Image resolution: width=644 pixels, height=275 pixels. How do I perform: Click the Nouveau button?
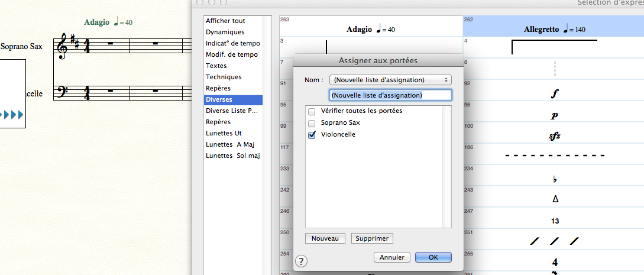pyautogui.click(x=325, y=238)
